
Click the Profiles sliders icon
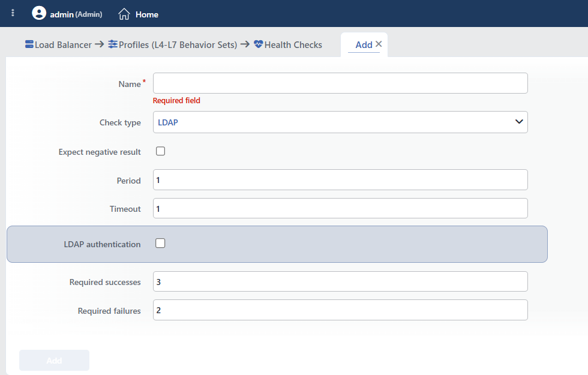(113, 44)
